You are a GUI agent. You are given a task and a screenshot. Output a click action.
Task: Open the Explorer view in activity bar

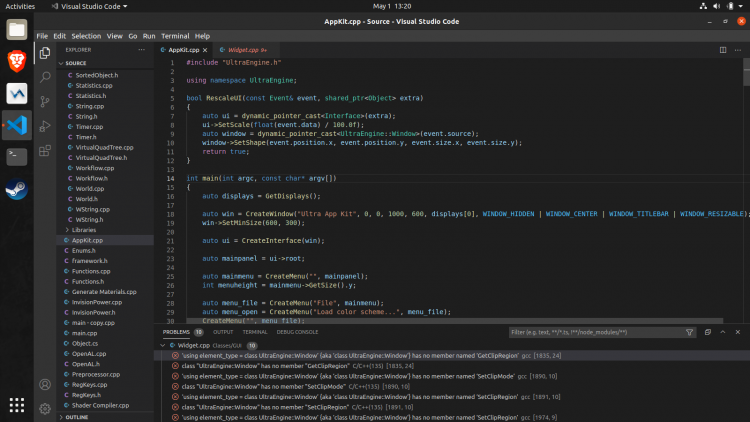[45, 53]
